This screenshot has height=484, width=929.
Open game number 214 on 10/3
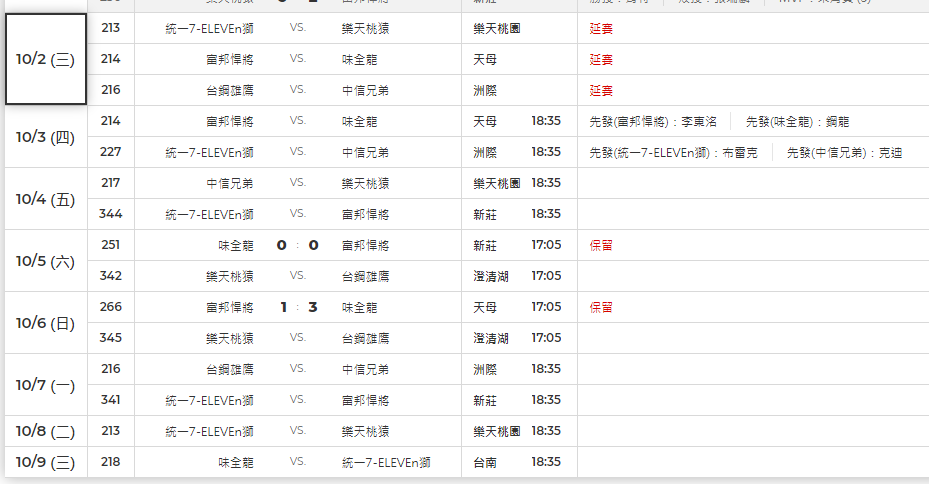pos(111,121)
